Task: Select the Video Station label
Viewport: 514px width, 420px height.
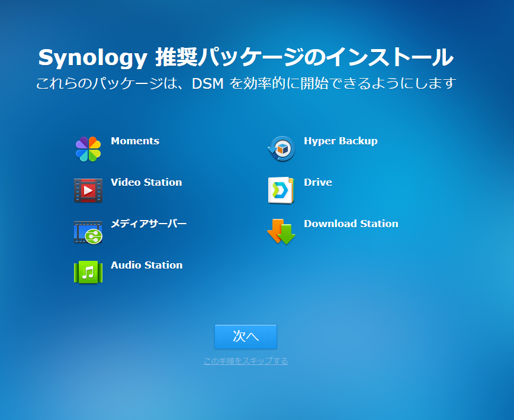Action: pyautogui.click(x=146, y=182)
